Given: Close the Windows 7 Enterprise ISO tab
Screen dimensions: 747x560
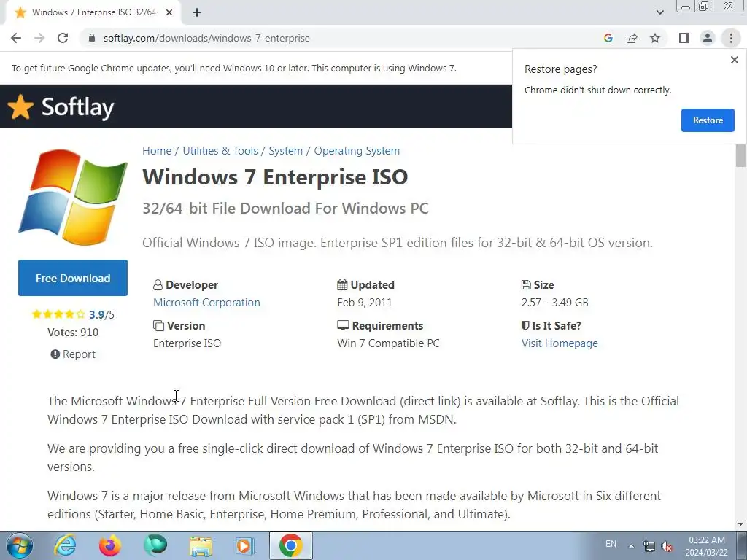Looking at the screenshot, I should pyautogui.click(x=169, y=12).
